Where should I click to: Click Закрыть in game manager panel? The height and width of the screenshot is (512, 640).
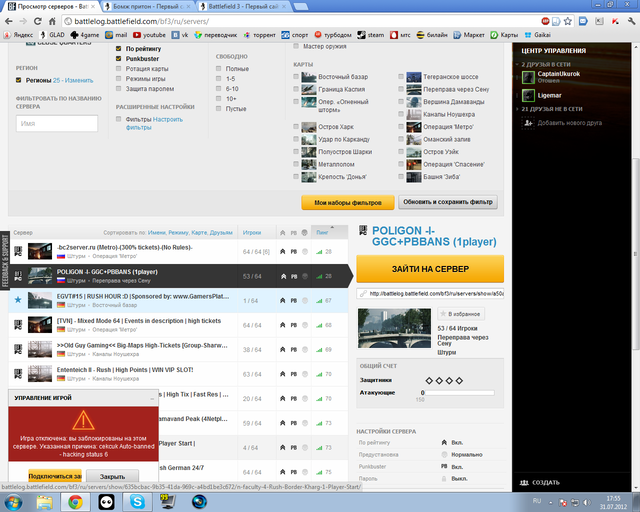112,476
